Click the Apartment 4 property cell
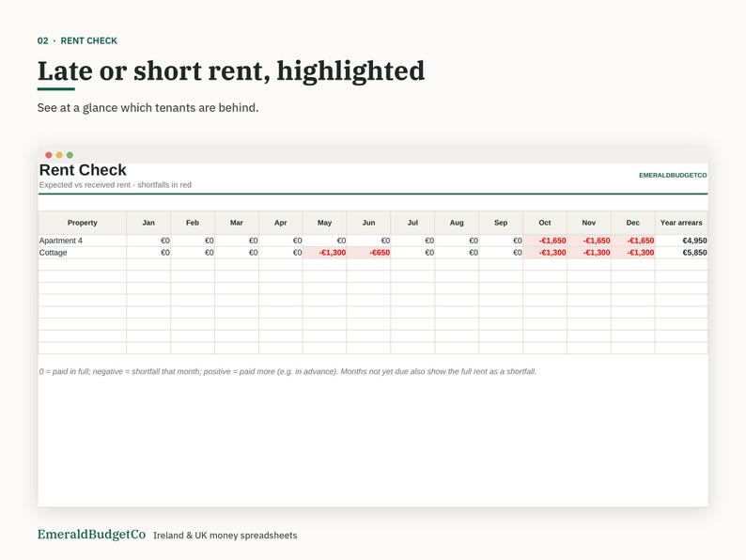The height and width of the screenshot is (560, 746). tap(83, 241)
